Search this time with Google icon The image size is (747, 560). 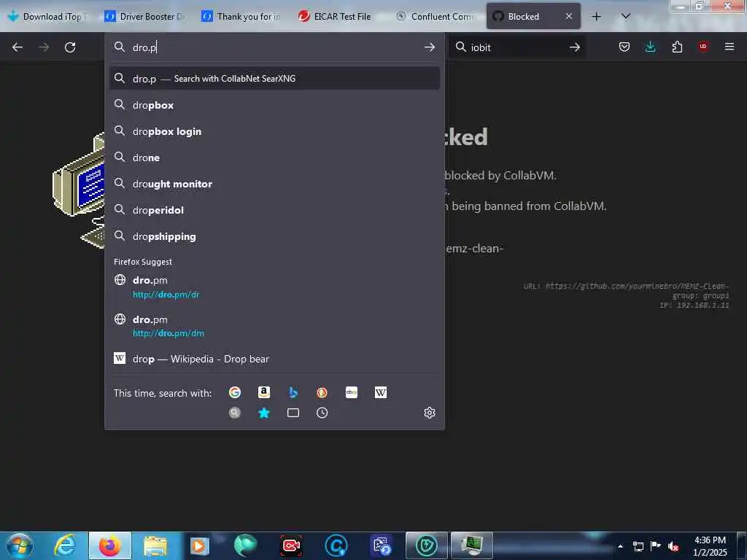click(x=234, y=392)
